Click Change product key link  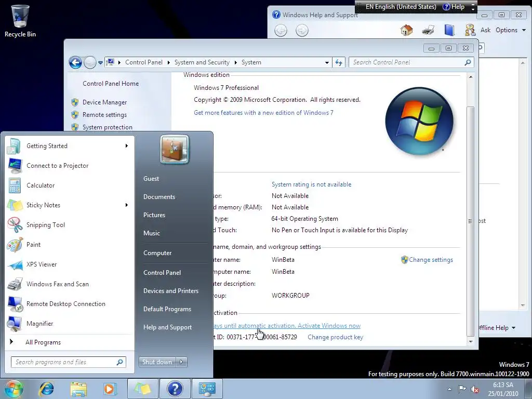pos(335,337)
